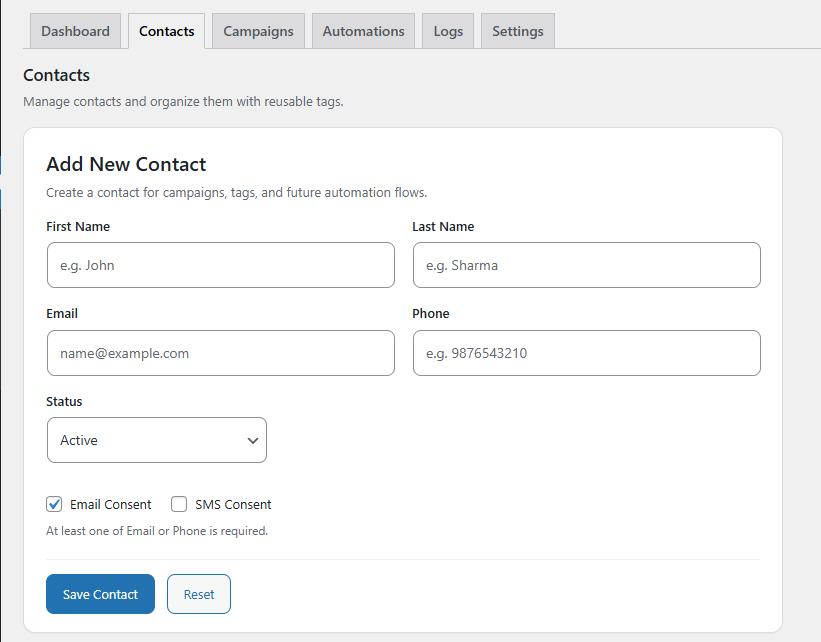Open the Logs tab
This screenshot has width=821, height=642.
point(448,31)
